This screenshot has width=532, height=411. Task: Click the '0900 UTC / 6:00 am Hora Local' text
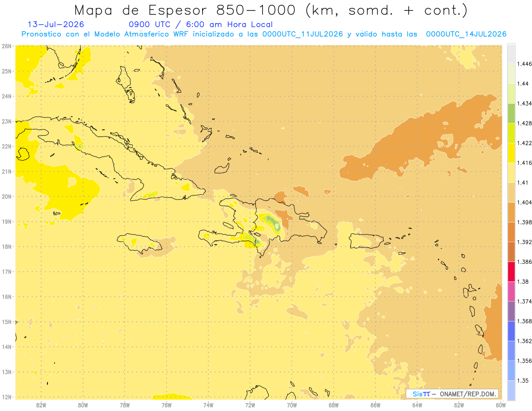point(200,24)
